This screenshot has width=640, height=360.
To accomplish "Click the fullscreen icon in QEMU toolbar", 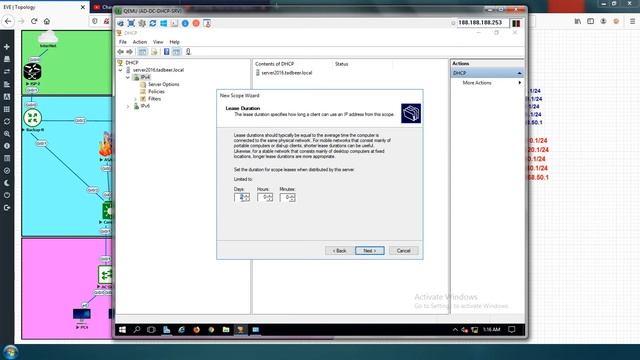I will [131, 23].
